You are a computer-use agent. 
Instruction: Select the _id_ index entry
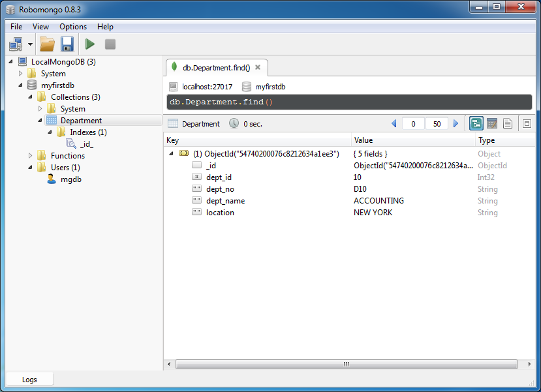[87, 143]
